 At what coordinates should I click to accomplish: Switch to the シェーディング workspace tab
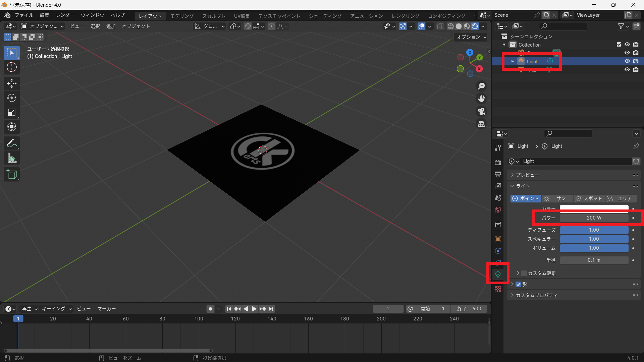click(x=325, y=16)
